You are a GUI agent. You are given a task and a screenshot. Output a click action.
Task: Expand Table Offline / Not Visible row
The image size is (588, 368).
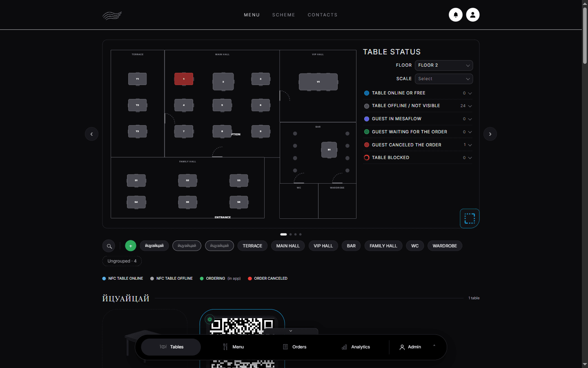(x=418, y=106)
